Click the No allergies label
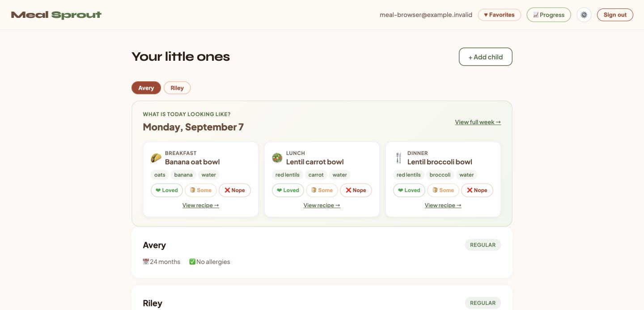Screen dimensions: 644x310 (213, 262)
